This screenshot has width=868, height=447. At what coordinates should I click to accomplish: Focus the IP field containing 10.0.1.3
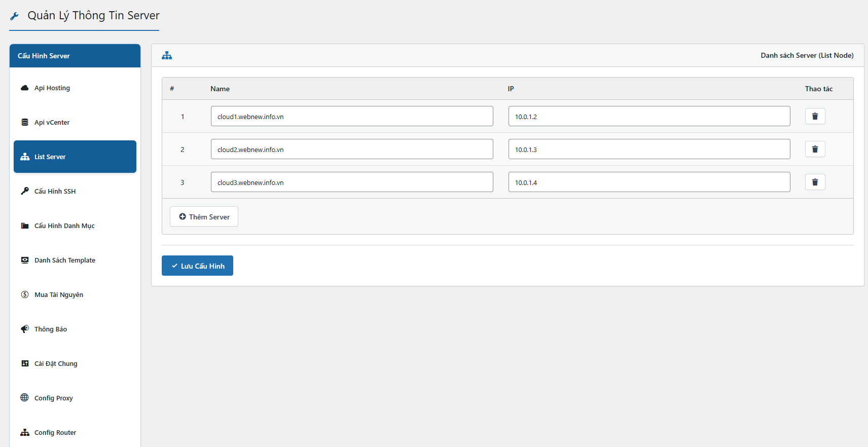point(649,149)
